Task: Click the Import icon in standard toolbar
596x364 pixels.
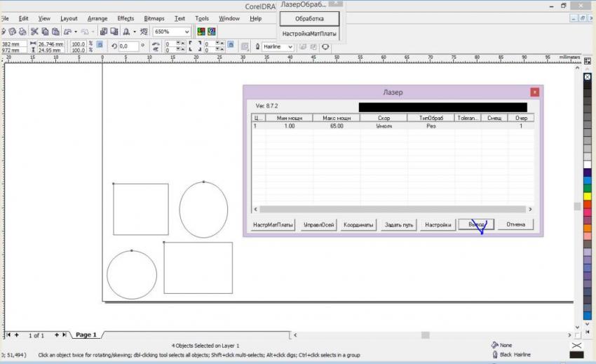Action: (103, 32)
